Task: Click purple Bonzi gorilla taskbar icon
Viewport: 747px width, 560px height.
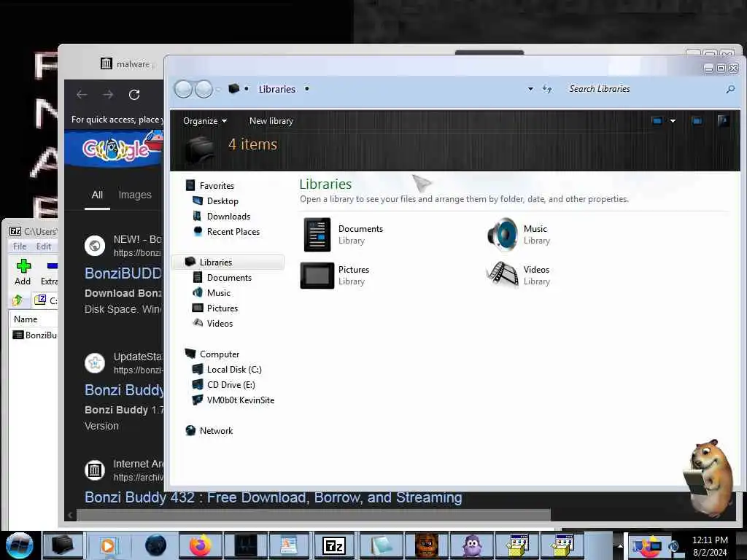Action: pos(472,545)
